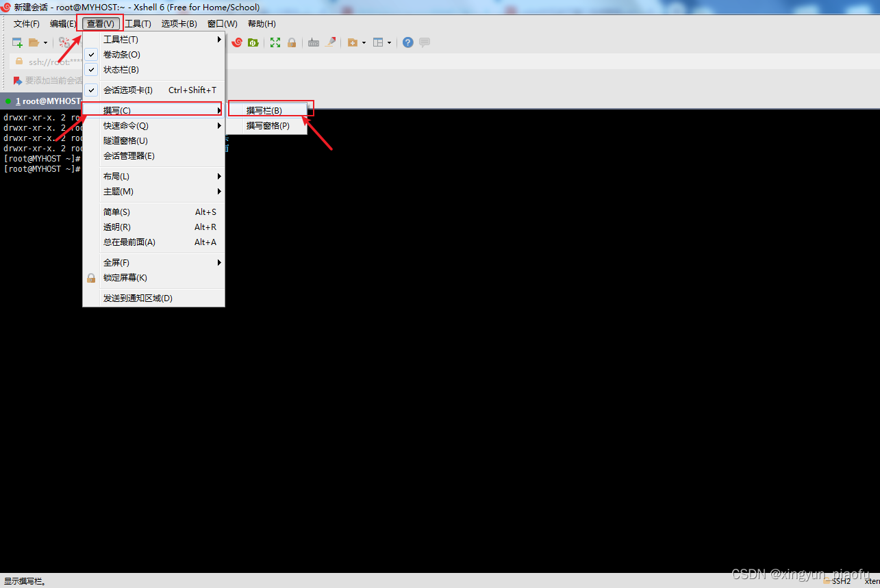The height and width of the screenshot is (588, 880).
Task: Open the 帮助(H) menu
Action: pyautogui.click(x=262, y=24)
